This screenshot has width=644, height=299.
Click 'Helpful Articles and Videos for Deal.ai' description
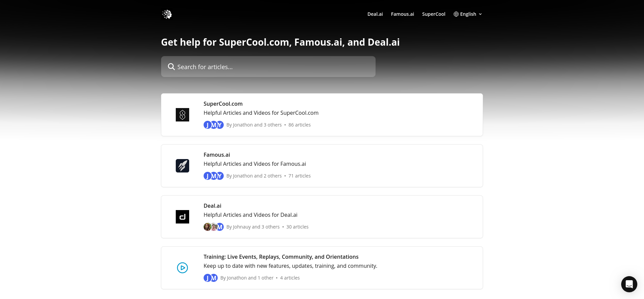[x=251, y=215]
